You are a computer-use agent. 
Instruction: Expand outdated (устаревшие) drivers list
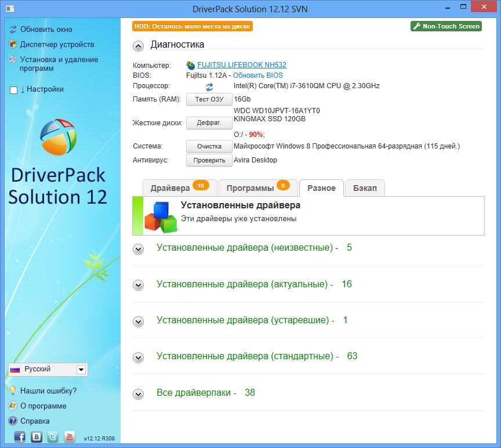pyautogui.click(x=138, y=321)
